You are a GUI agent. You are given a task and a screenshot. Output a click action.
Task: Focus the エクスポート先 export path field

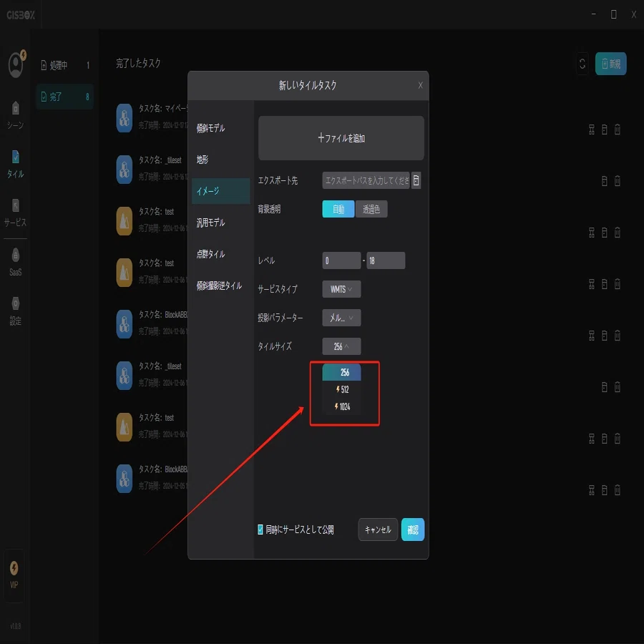[366, 180]
